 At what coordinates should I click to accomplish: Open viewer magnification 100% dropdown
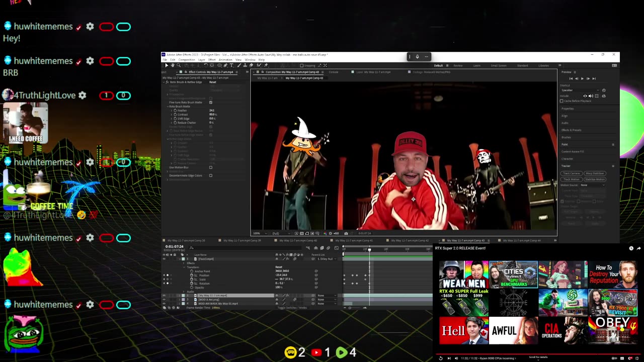(260, 233)
